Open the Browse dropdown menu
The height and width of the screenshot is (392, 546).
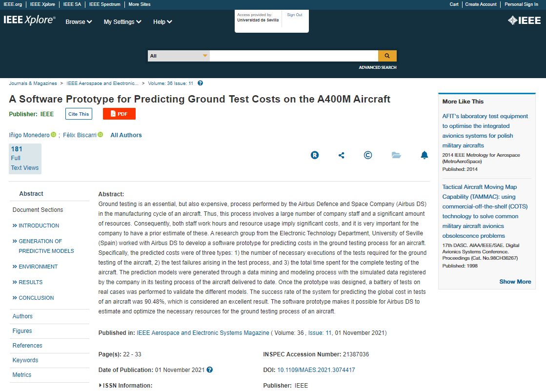tap(79, 22)
